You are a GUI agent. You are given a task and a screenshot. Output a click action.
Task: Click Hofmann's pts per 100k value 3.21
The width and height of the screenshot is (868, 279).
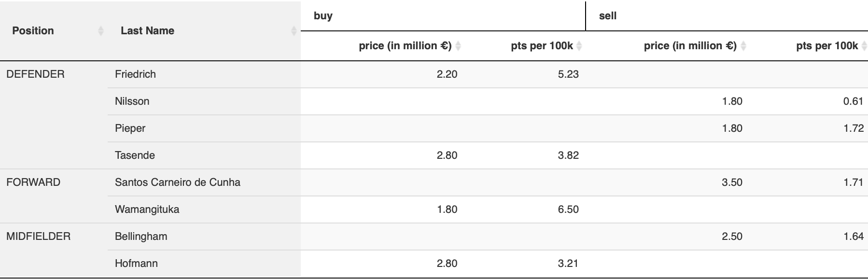tap(568, 264)
